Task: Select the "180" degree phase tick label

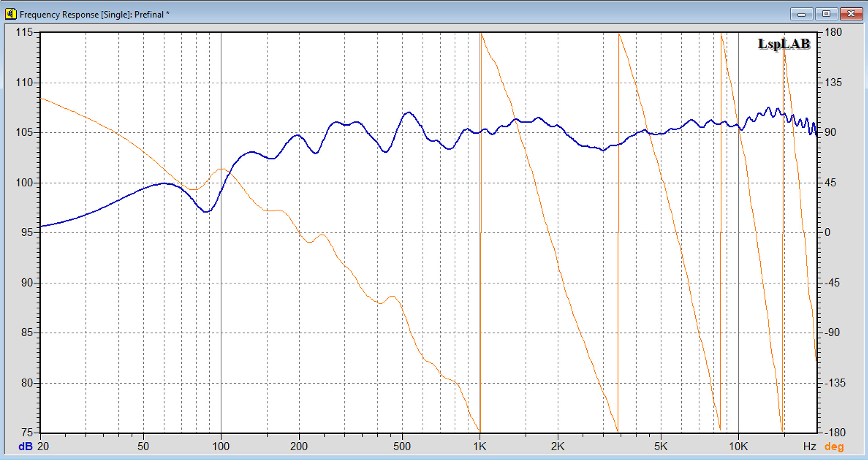Action: (833, 32)
